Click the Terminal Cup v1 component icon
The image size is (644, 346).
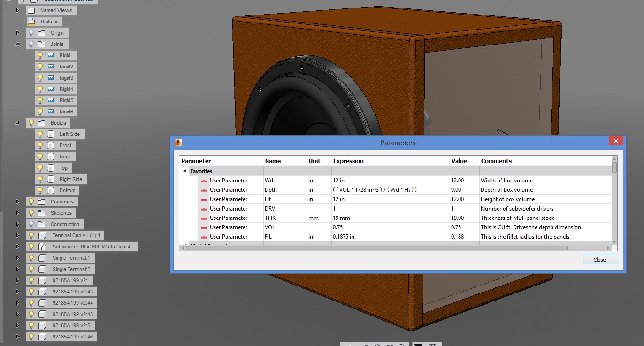coord(42,235)
